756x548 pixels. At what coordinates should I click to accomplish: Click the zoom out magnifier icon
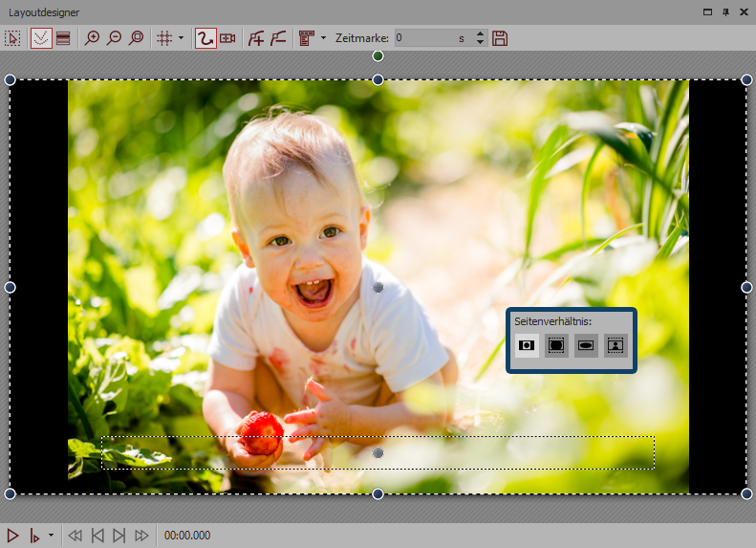114,38
